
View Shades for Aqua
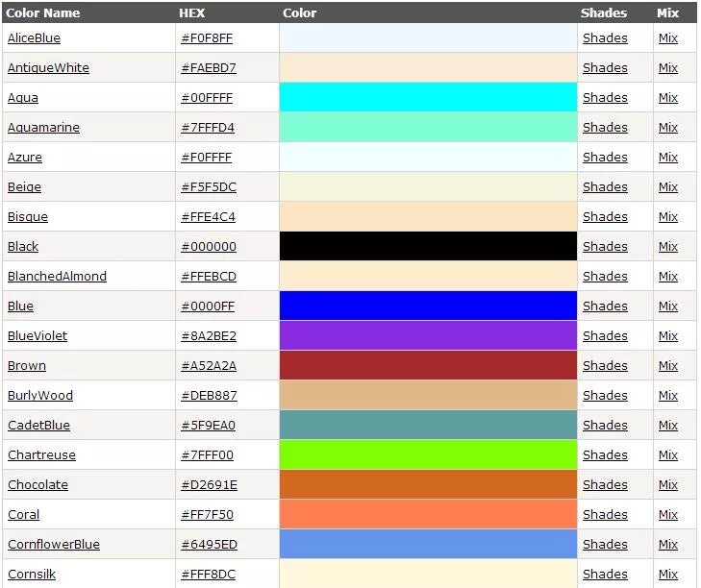pos(606,97)
